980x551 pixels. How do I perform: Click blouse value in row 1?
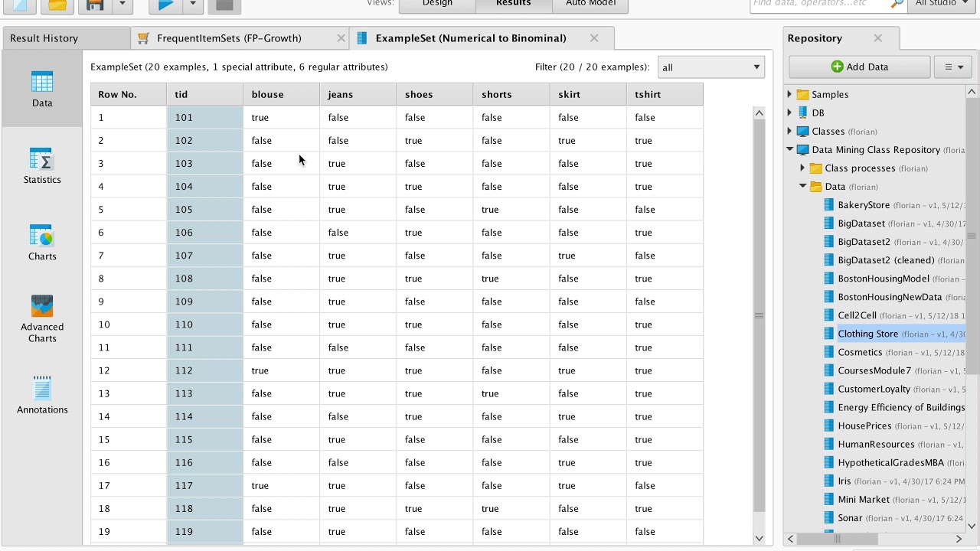click(281, 118)
